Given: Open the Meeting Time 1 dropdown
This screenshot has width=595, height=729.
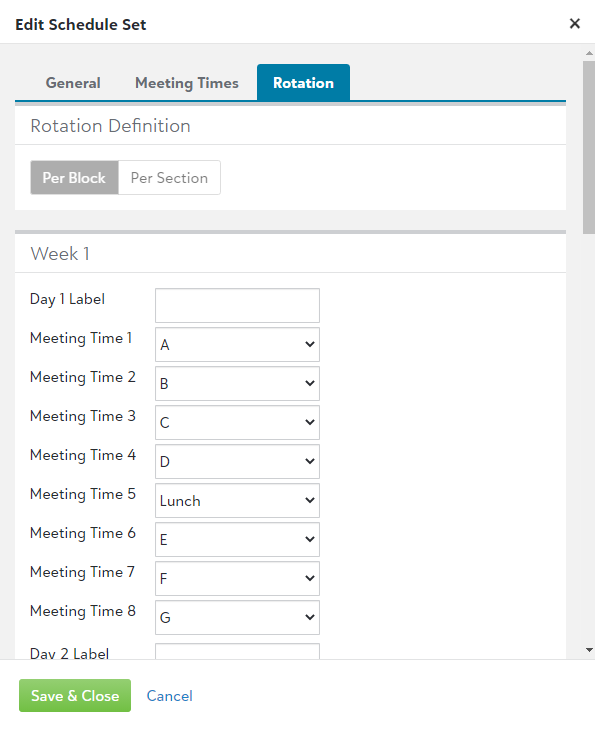Looking at the screenshot, I should pyautogui.click(x=237, y=345).
